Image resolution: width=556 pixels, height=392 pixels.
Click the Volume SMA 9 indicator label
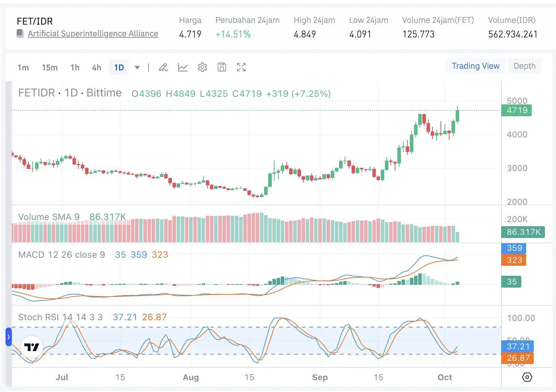49,217
